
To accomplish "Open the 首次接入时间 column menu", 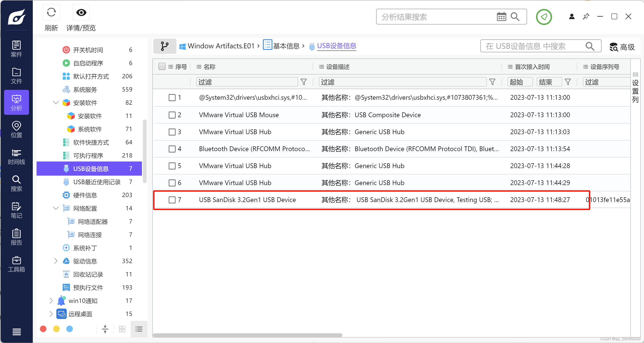I will click(x=510, y=67).
